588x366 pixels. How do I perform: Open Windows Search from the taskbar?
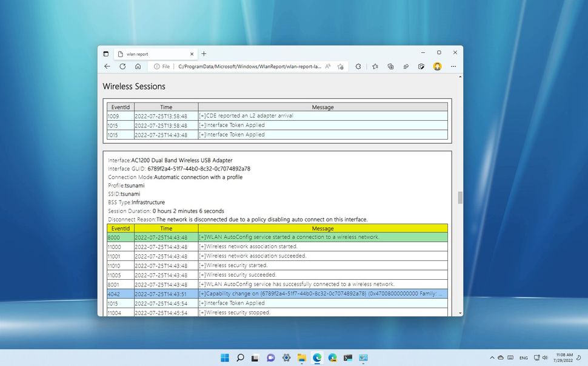point(240,358)
